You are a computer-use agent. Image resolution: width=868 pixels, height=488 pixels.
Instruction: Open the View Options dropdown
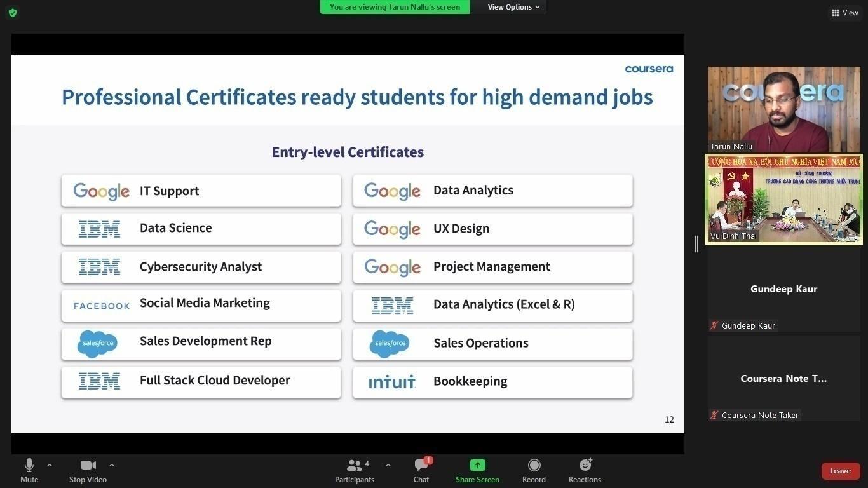pyautogui.click(x=513, y=7)
